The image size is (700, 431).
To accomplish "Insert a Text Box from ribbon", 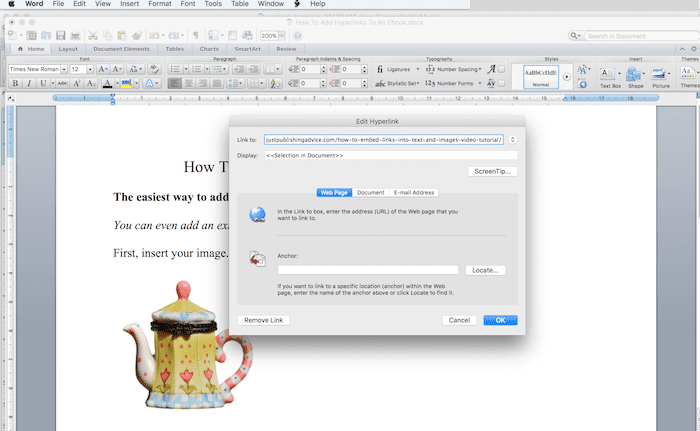I will click(x=610, y=76).
